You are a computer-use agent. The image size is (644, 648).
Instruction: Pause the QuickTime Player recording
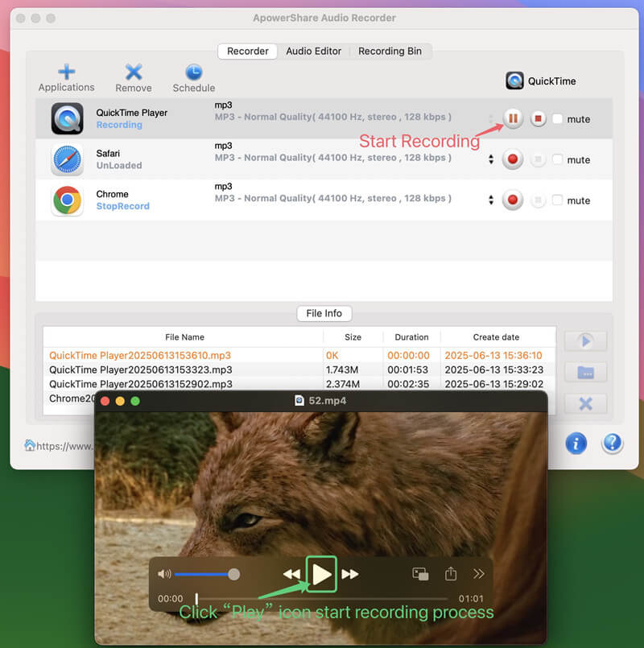point(513,119)
